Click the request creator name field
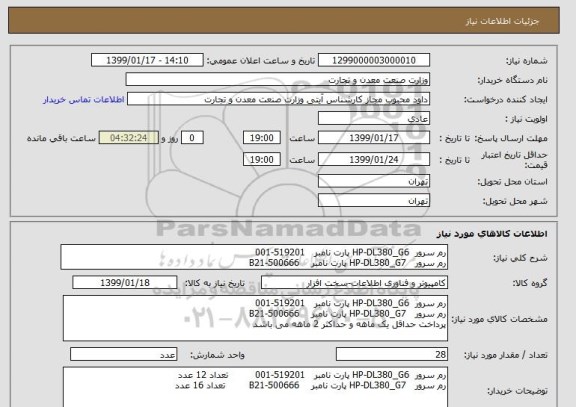Viewport: 576px width, 407px height. pos(278,99)
